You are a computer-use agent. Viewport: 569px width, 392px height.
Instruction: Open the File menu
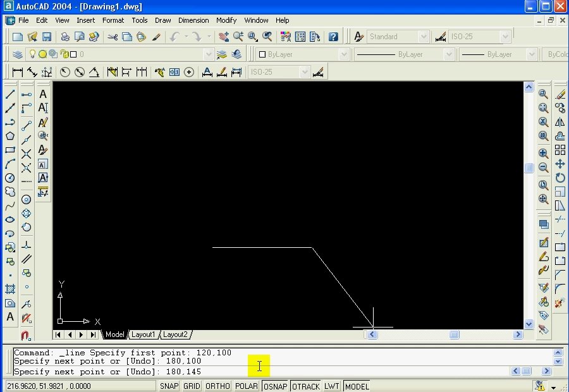(x=23, y=20)
